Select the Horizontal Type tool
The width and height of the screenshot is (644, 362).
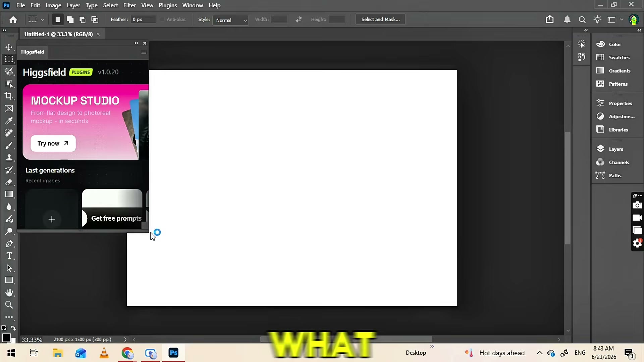(9, 256)
